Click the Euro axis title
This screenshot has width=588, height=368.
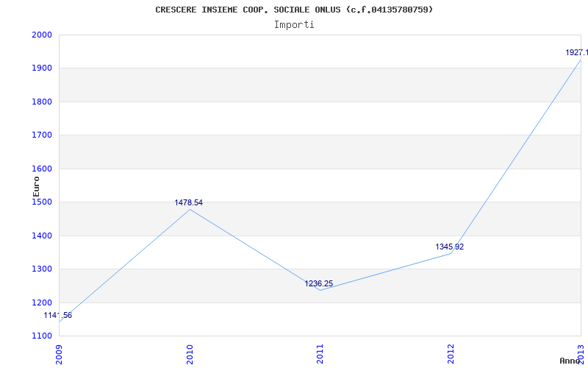coord(36,186)
